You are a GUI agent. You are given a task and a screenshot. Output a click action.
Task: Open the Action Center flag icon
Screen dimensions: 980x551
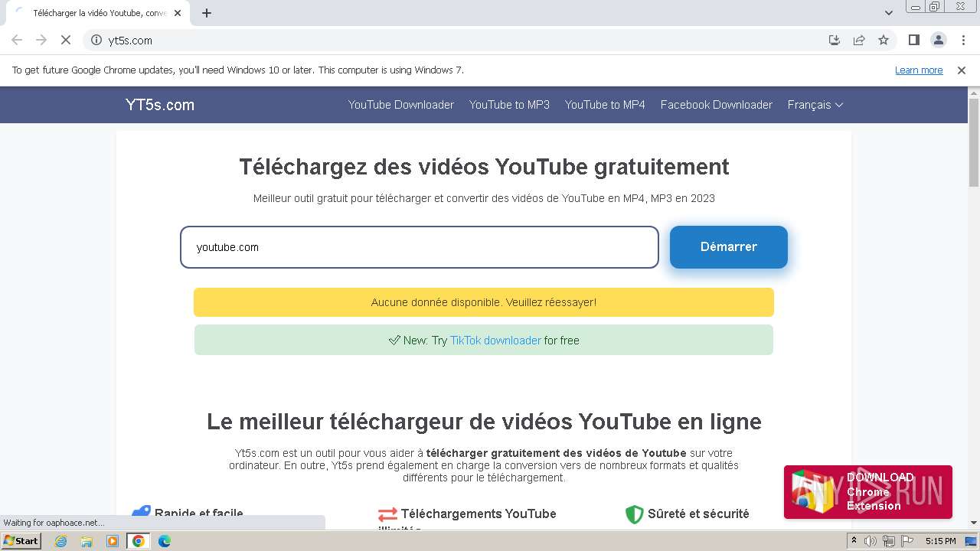pyautogui.click(x=907, y=541)
